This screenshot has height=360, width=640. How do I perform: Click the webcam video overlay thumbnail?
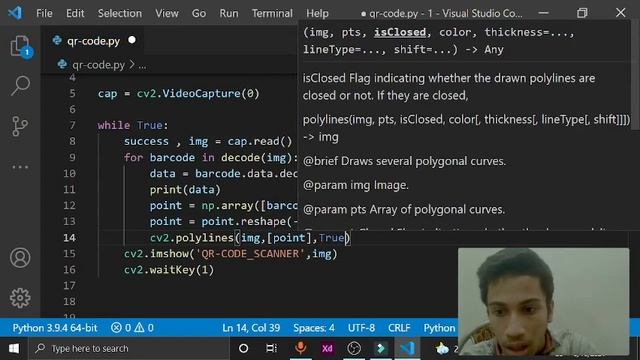click(543, 301)
